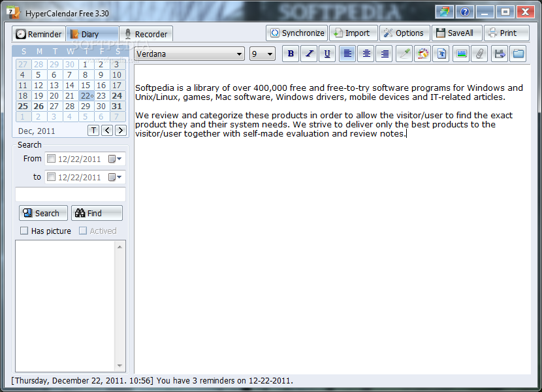Click the Import button

[353, 33]
